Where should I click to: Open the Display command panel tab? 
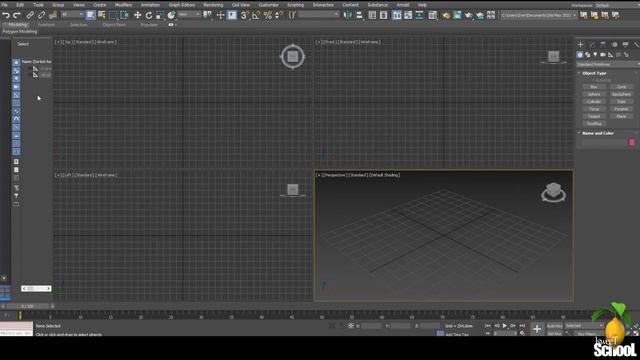(626, 44)
